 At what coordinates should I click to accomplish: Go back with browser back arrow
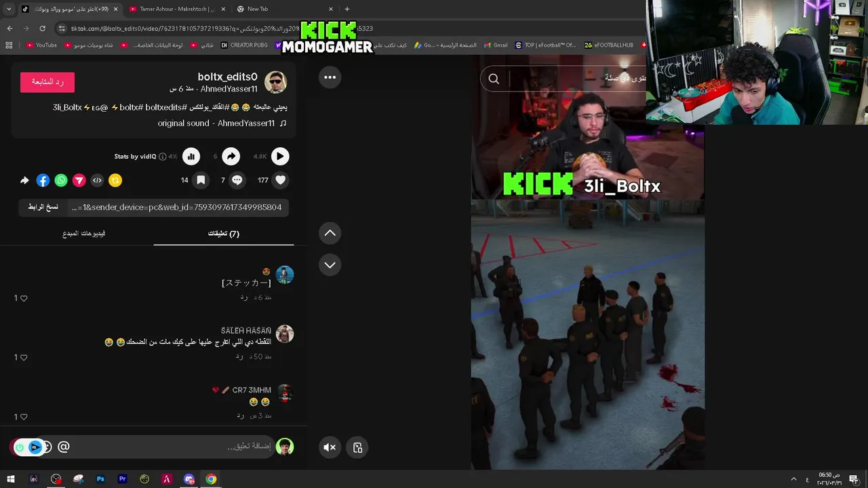click(x=9, y=28)
